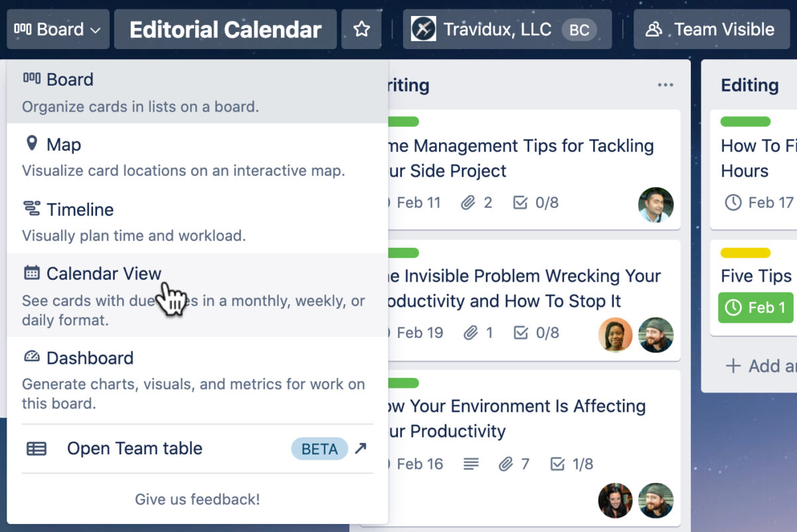Open the Team table in a new window

pos(361,448)
